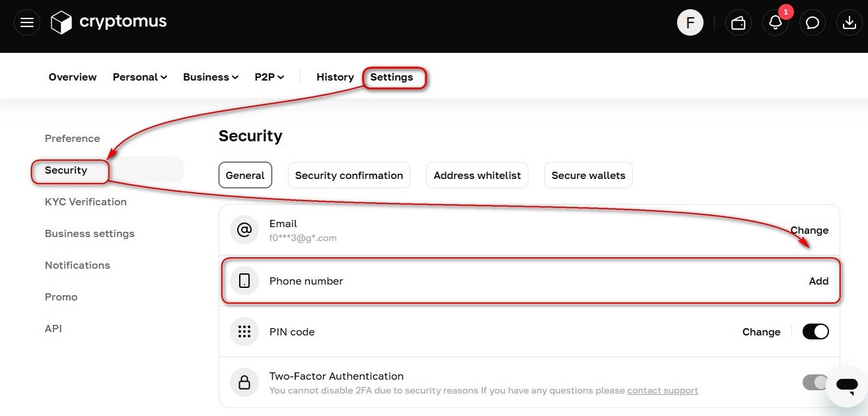Click the Cryptomus cube logo
Image resolution: width=868 pixels, height=416 pixels.
coord(61,22)
